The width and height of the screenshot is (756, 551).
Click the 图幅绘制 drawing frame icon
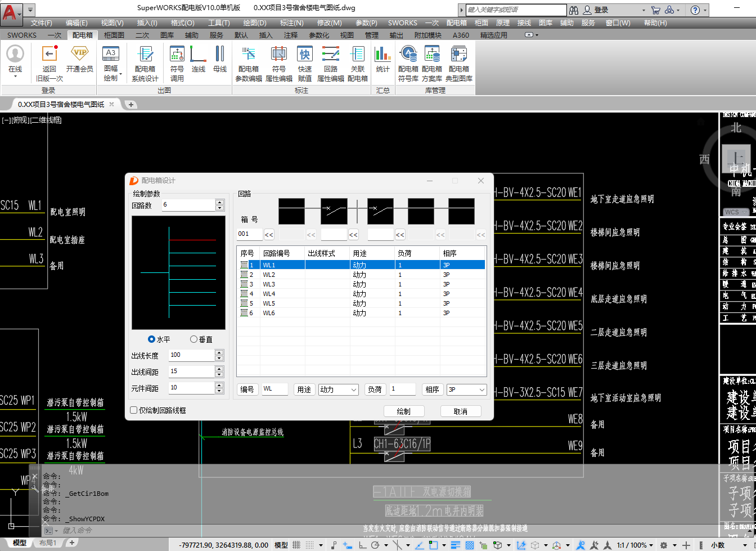(x=111, y=54)
